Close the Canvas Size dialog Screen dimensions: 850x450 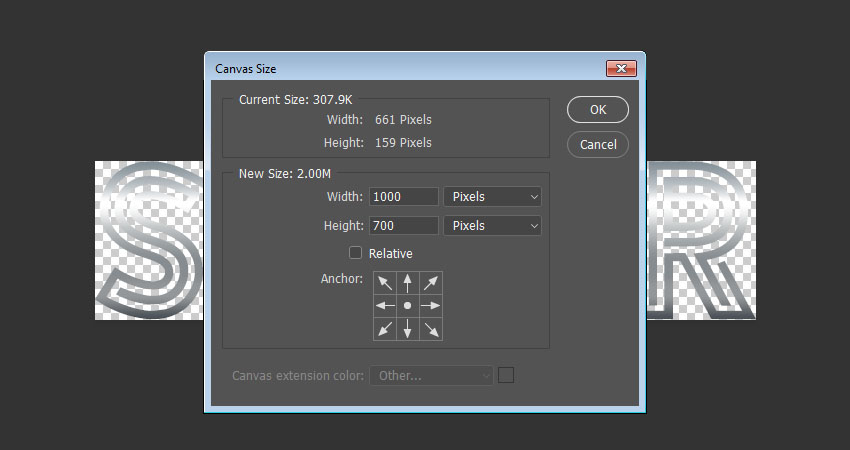[x=621, y=69]
